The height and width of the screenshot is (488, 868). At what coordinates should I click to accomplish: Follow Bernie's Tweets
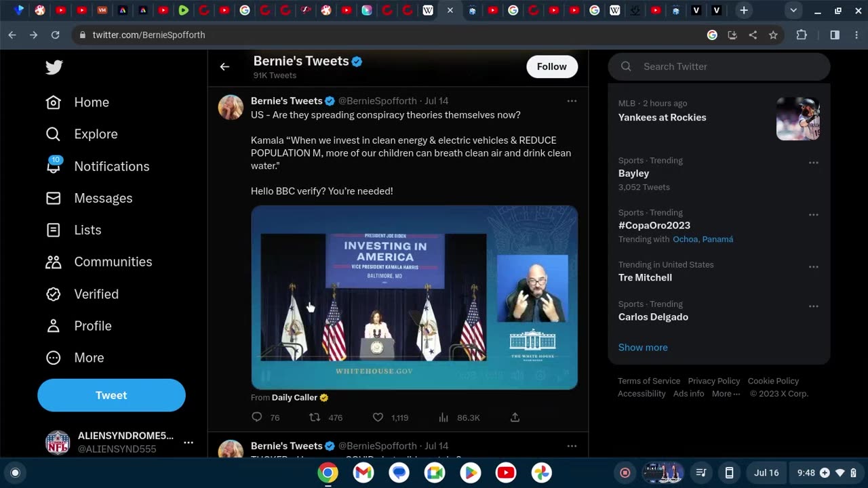tap(552, 66)
